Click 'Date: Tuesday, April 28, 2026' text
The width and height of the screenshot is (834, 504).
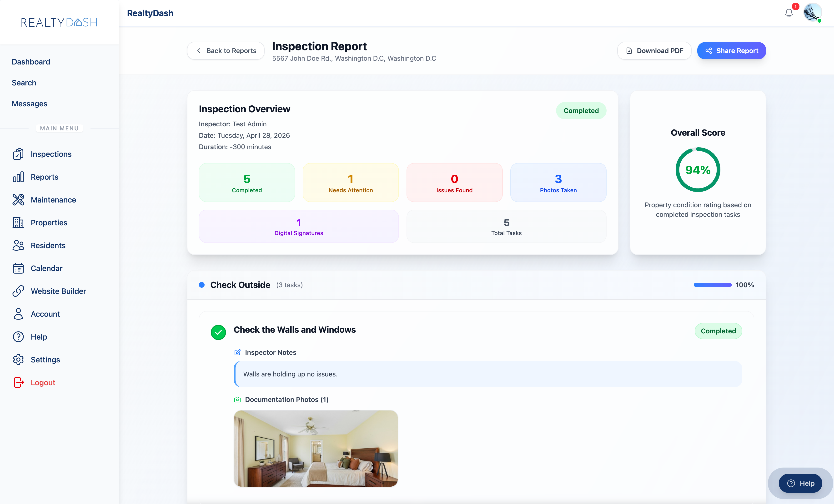(244, 136)
